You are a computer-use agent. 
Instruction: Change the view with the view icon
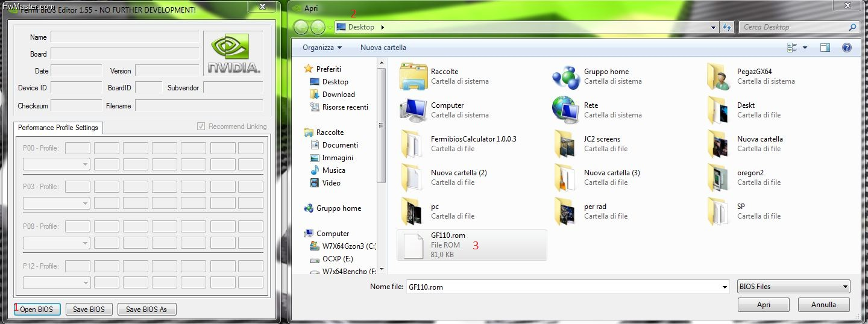point(792,48)
